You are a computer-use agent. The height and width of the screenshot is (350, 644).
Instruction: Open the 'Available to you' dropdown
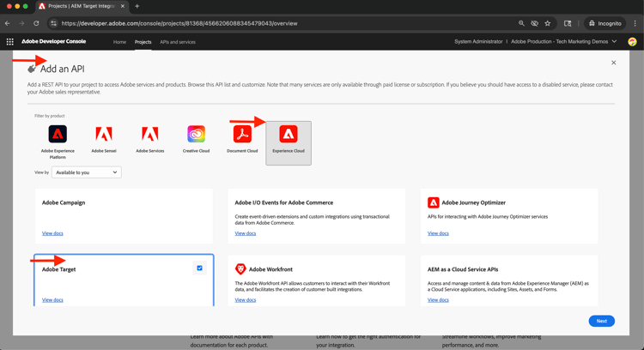[x=86, y=172]
